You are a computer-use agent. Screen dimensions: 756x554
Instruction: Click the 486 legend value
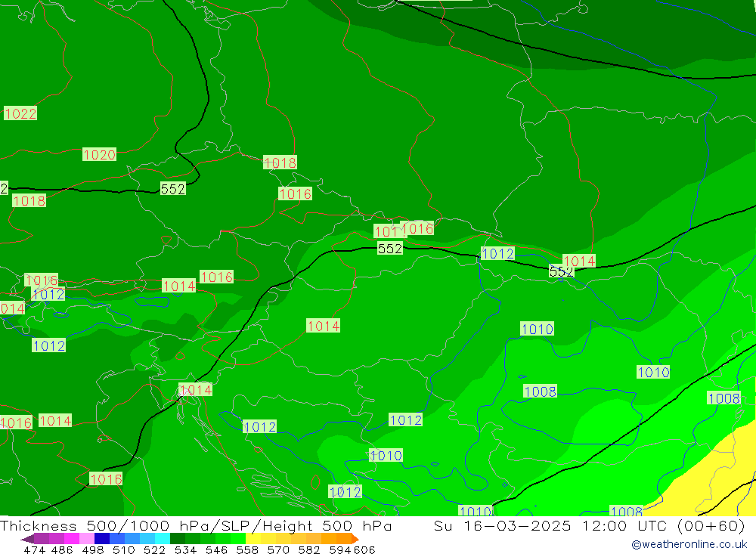tap(62, 549)
